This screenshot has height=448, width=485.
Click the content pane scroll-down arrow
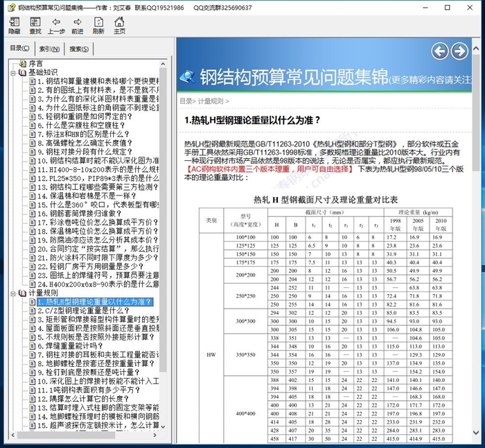coord(476,432)
